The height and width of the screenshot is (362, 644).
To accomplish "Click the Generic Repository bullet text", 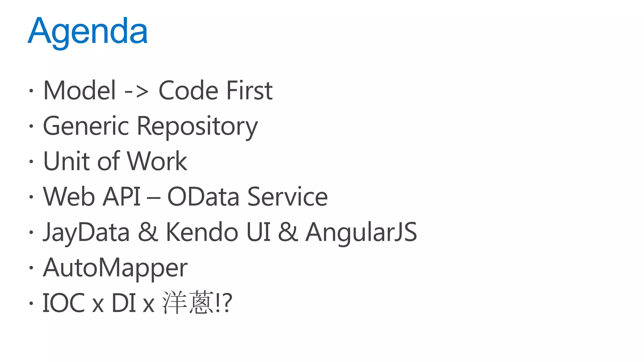I will pyautogui.click(x=150, y=126).
